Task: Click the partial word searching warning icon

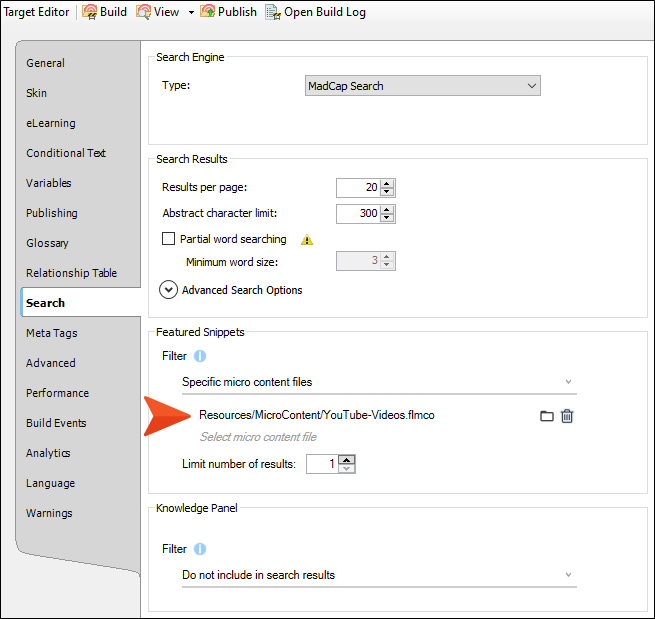Action: 307,240
